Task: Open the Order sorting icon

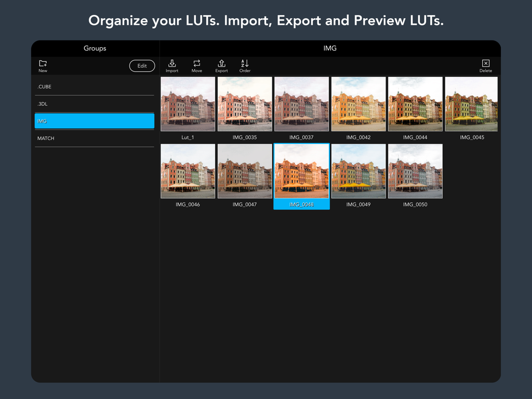Action: pyautogui.click(x=245, y=65)
